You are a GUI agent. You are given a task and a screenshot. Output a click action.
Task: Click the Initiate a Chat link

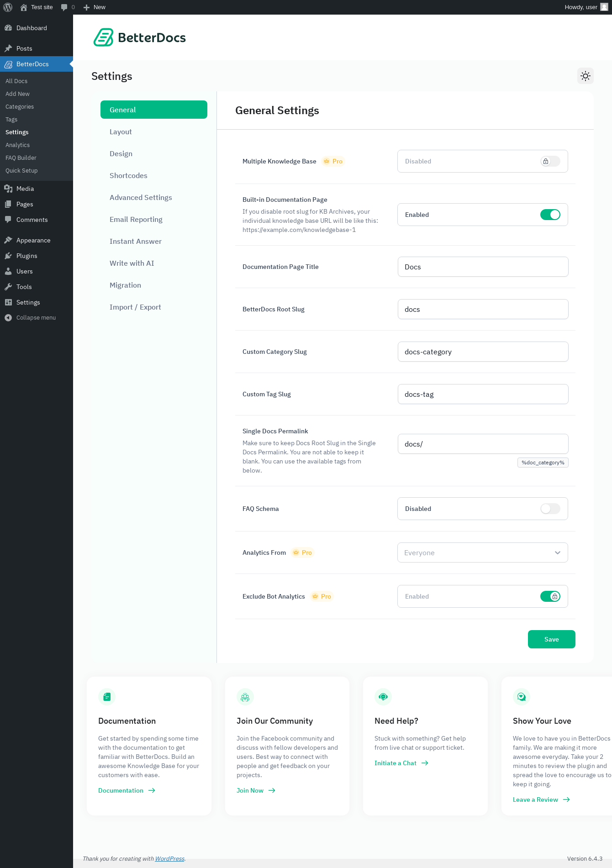(x=401, y=763)
